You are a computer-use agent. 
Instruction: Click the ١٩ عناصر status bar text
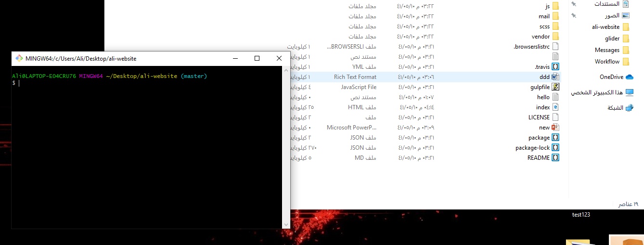pyautogui.click(x=628, y=205)
